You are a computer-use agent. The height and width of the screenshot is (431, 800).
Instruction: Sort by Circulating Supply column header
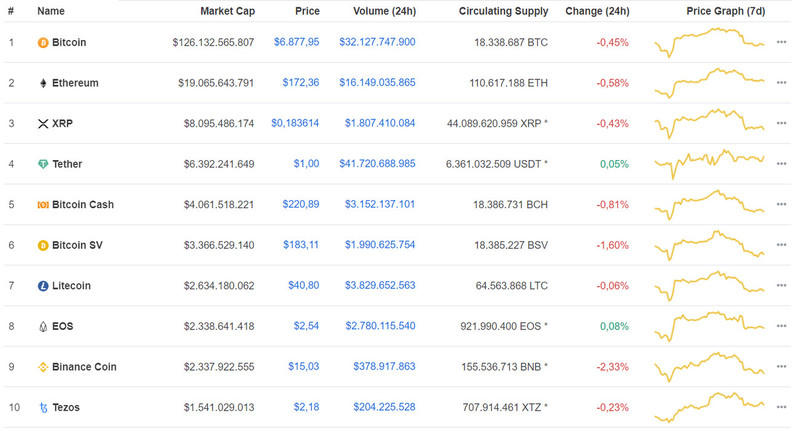pyautogui.click(x=503, y=11)
